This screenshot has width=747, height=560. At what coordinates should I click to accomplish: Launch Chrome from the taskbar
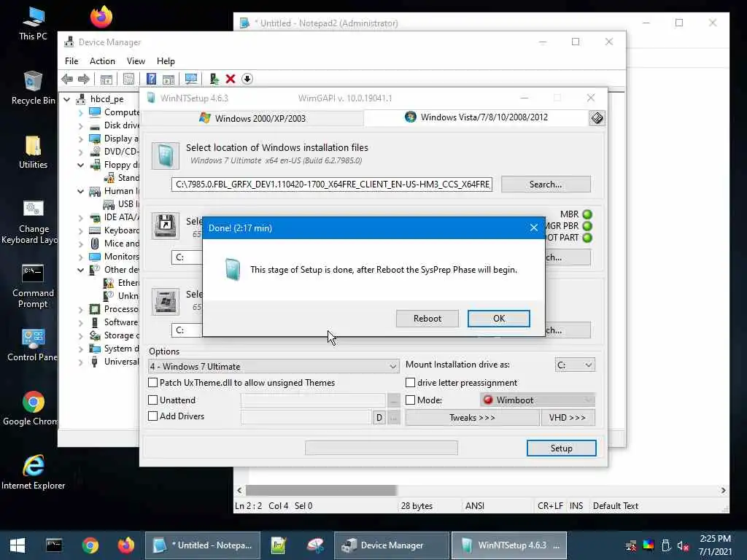tap(90, 545)
